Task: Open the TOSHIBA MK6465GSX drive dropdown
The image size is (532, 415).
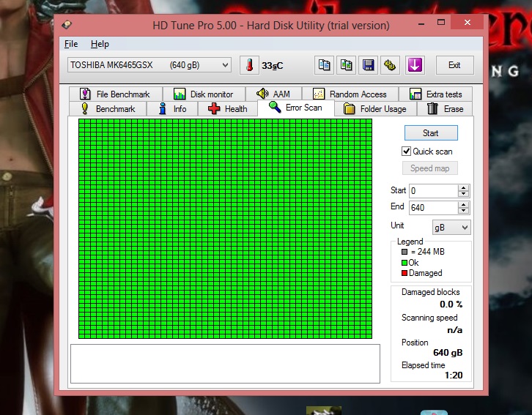Action: coord(225,65)
